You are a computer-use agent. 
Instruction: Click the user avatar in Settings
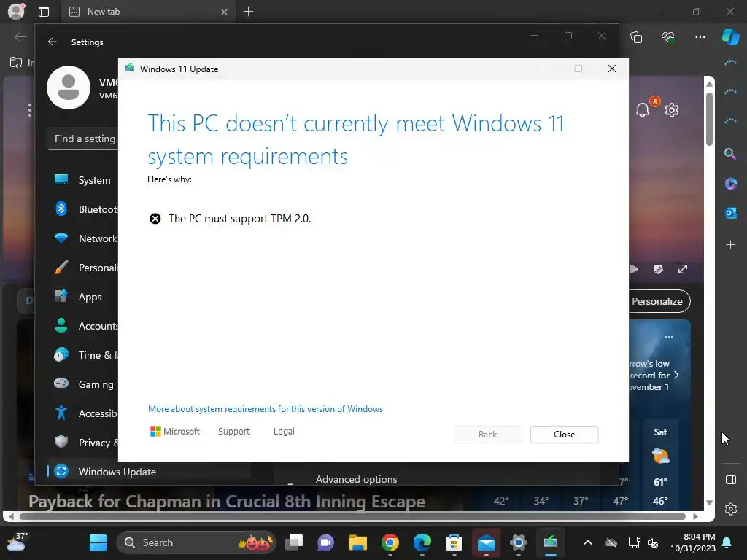69,87
